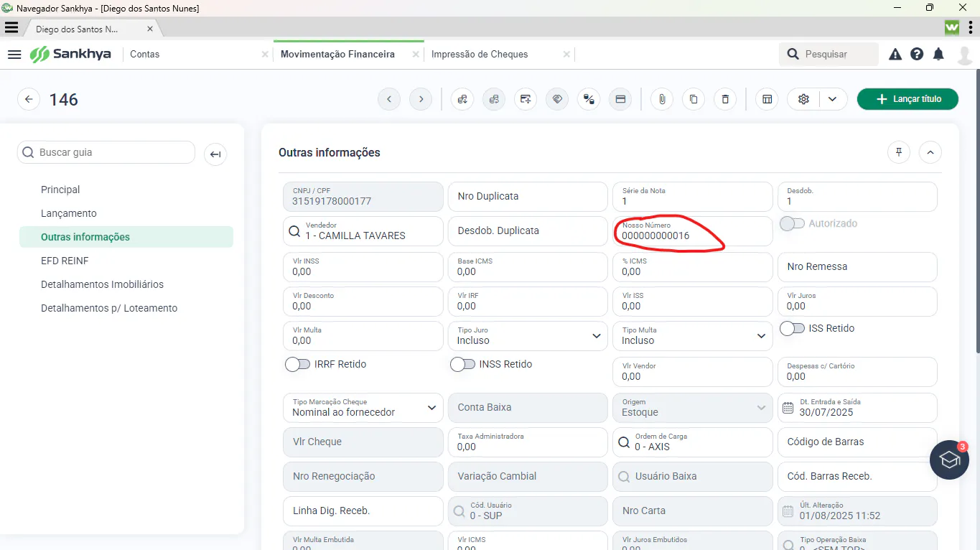Screen dimensions: 980x550
Task: Duplicate the record with the copy icon
Action: tap(694, 99)
